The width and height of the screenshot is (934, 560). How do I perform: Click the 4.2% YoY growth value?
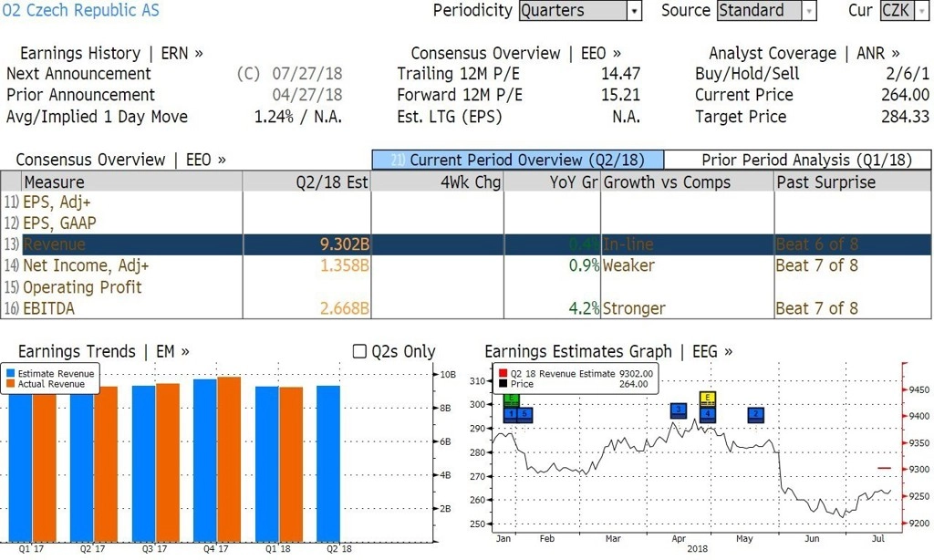(584, 308)
